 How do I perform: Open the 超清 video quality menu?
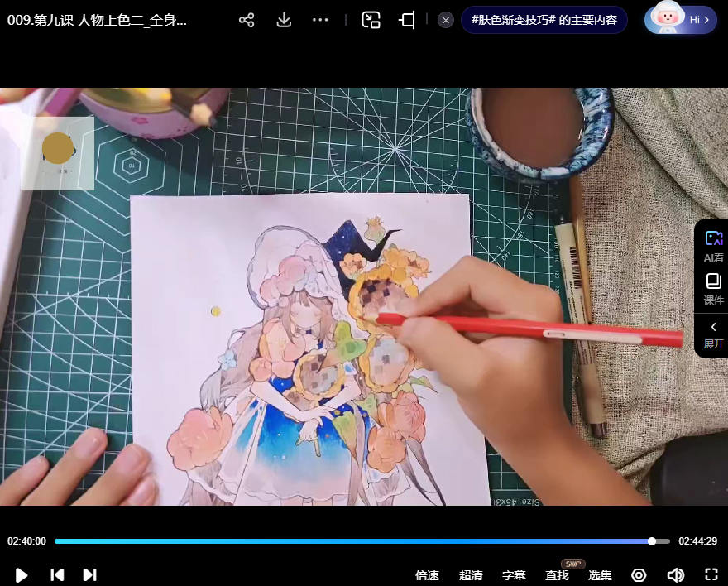point(471,575)
